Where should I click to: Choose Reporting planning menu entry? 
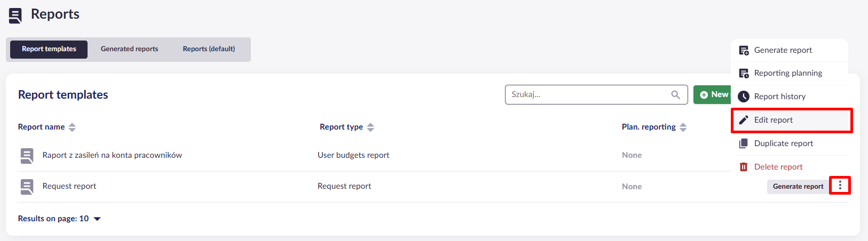(790, 73)
